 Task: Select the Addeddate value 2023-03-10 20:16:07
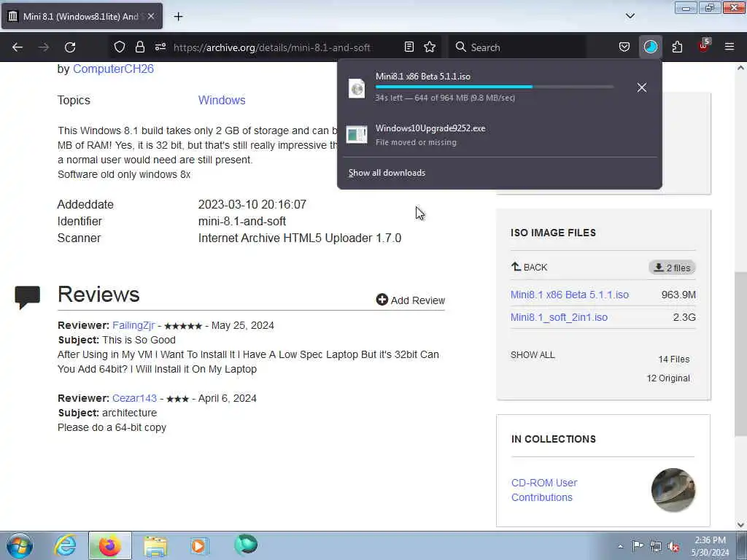click(252, 204)
